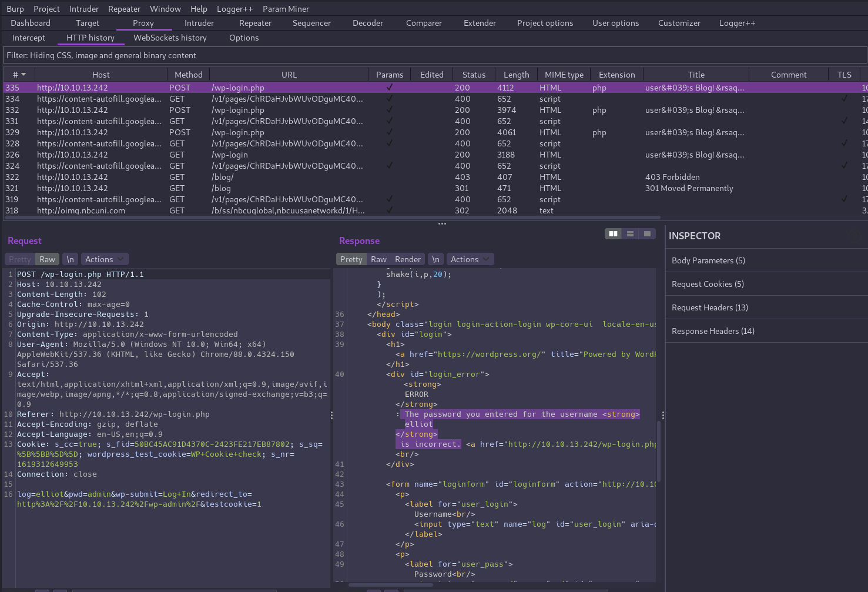Open the Logger++ menu in menu bar
The height and width of the screenshot is (592, 868).
(x=234, y=9)
